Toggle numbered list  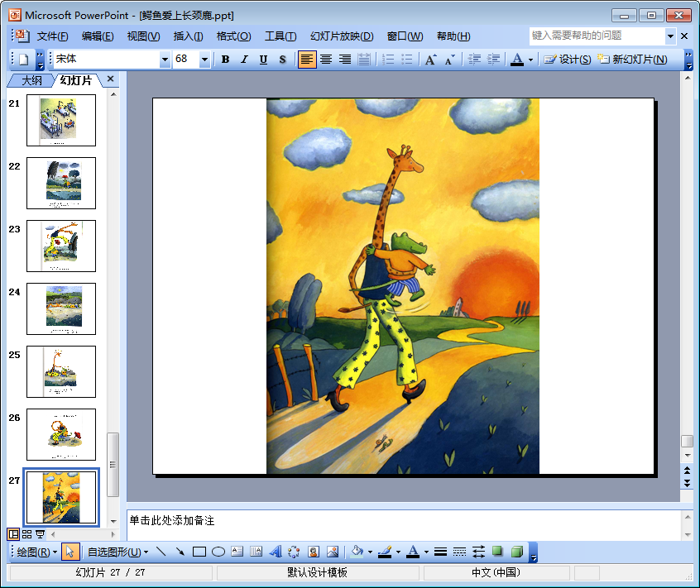(x=388, y=60)
